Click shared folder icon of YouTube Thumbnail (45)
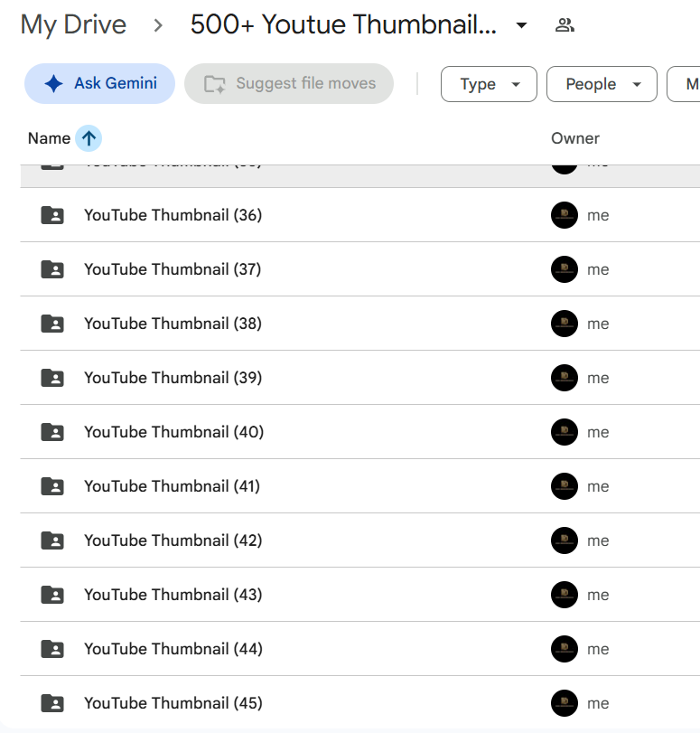 [x=52, y=703]
